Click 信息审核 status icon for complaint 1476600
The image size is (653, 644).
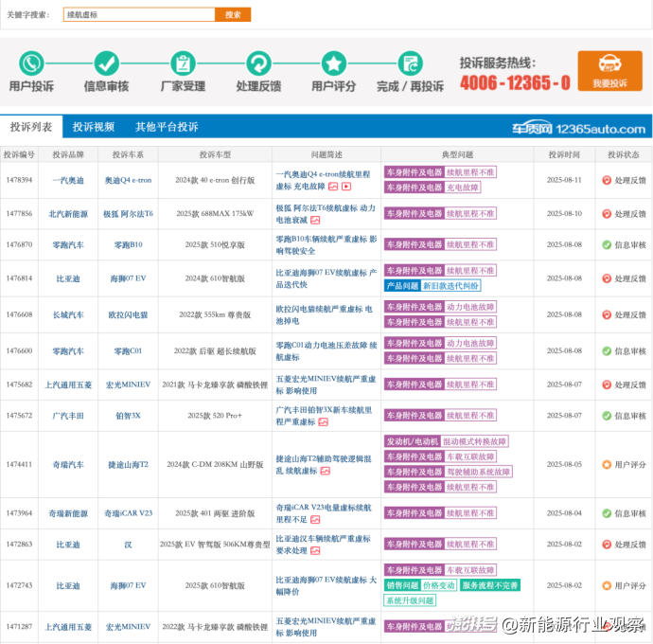[x=607, y=351]
